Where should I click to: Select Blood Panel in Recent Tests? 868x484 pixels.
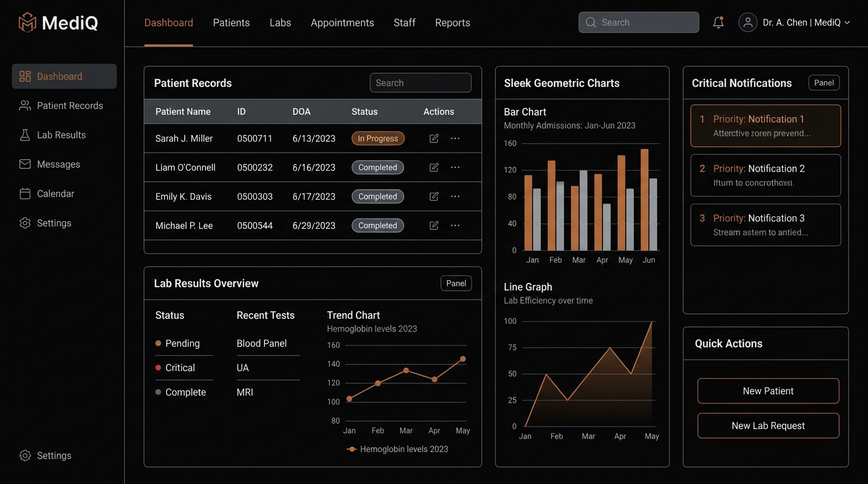coord(262,343)
